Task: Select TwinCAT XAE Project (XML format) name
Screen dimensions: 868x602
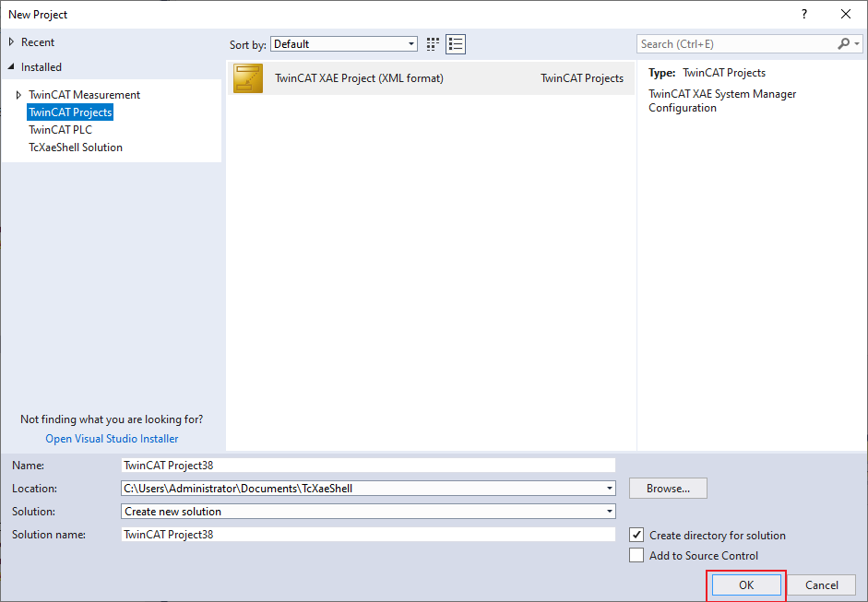Action: click(x=359, y=78)
